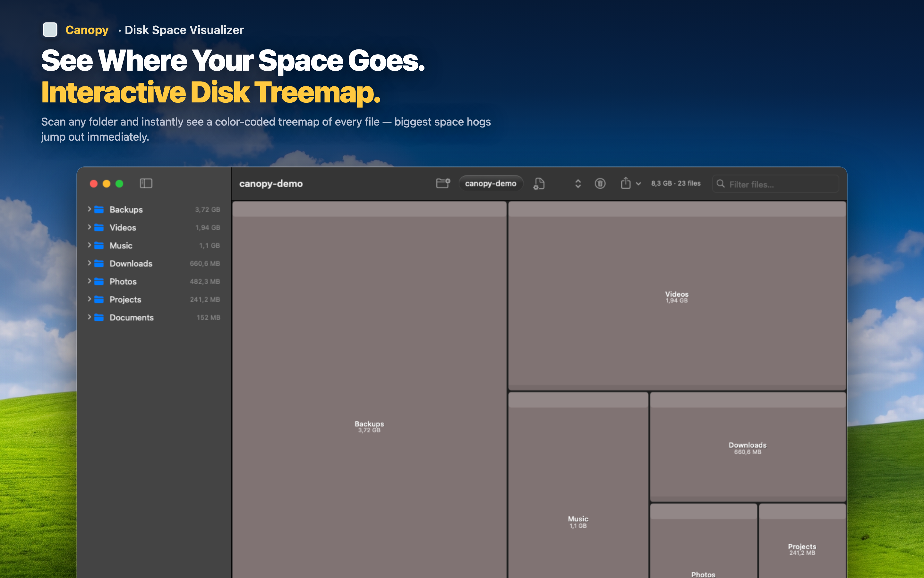Click the Photos folder icon in sidebar
The height and width of the screenshot is (578, 924).
(x=99, y=281)
